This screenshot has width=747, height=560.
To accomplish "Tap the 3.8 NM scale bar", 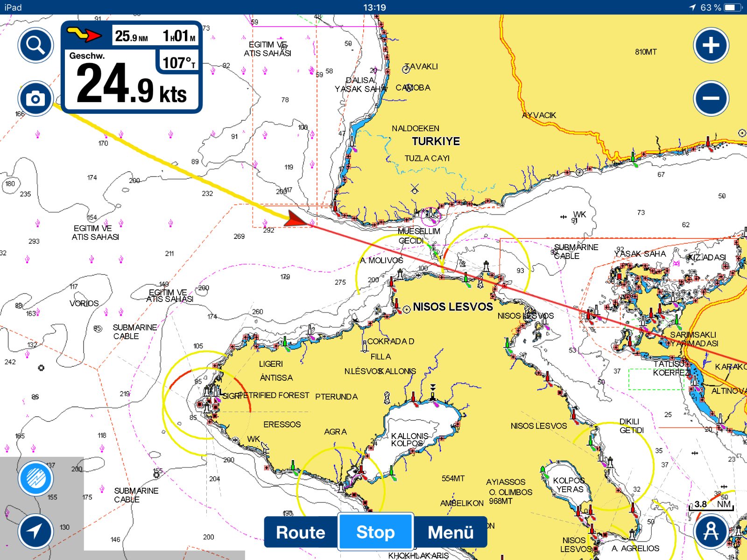I will pyautogui.click(x=712, y=505).
